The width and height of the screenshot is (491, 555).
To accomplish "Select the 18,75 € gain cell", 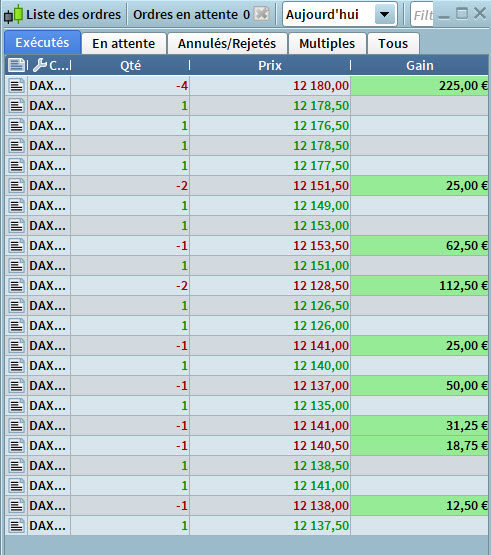I will click(419, 446).
